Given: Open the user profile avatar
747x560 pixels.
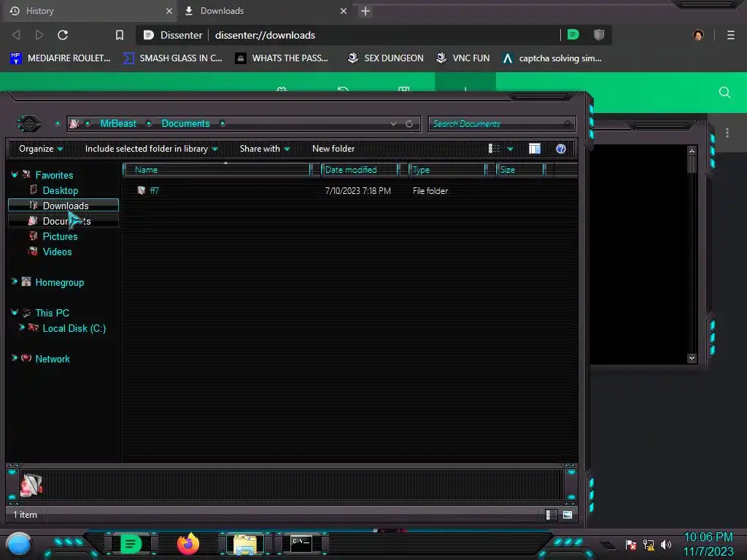Looking at the screenshot, I should 698,35.
